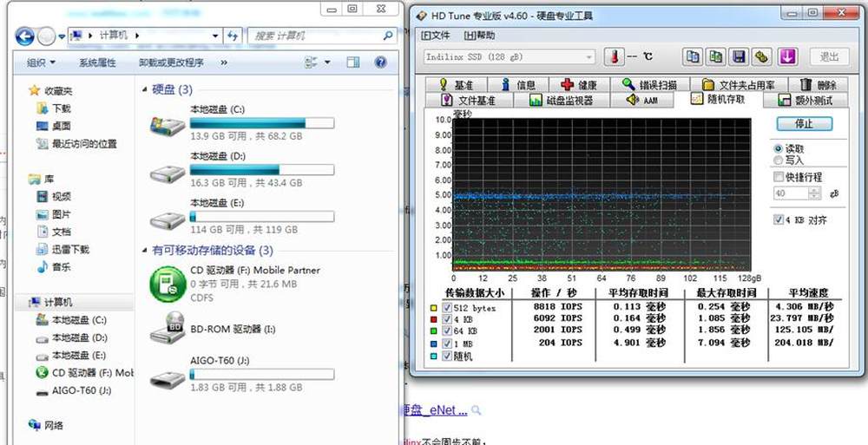
Task: Collapse the 硬盘 (3) group
Action: [x=144, y=89]
